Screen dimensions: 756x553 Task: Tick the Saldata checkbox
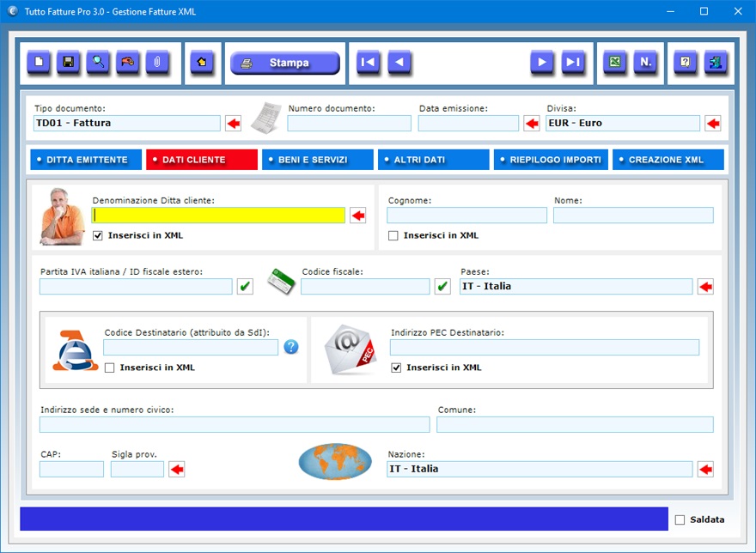(x=680, y=520)
